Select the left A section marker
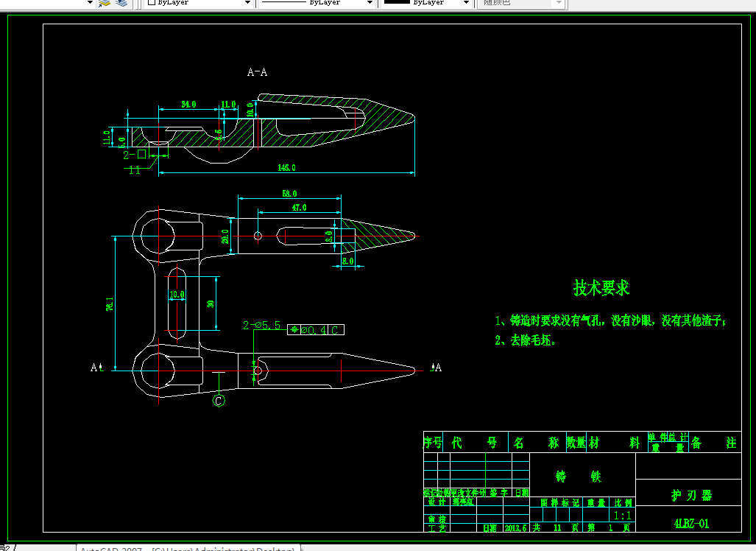756x551 pixels. tap(96, 368)
